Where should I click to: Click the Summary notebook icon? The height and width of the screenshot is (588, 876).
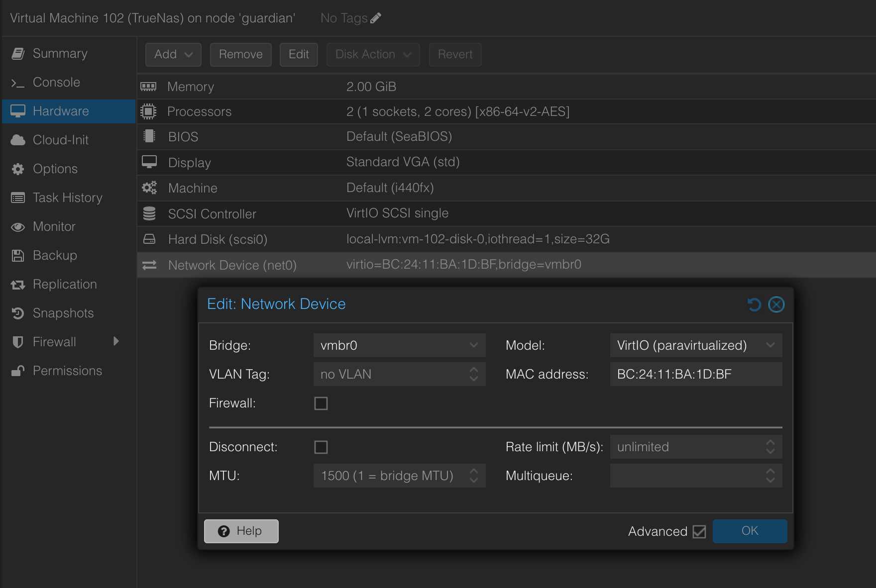(x=18, y=54)
